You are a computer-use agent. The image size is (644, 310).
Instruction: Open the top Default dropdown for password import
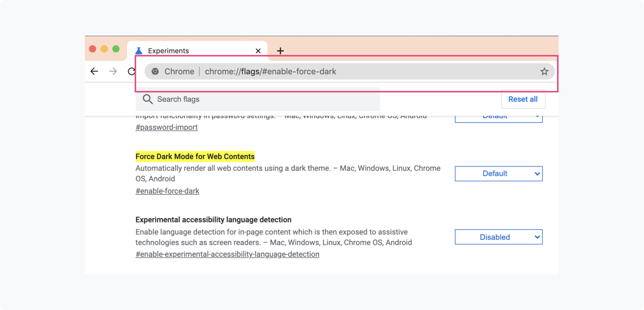498,116
